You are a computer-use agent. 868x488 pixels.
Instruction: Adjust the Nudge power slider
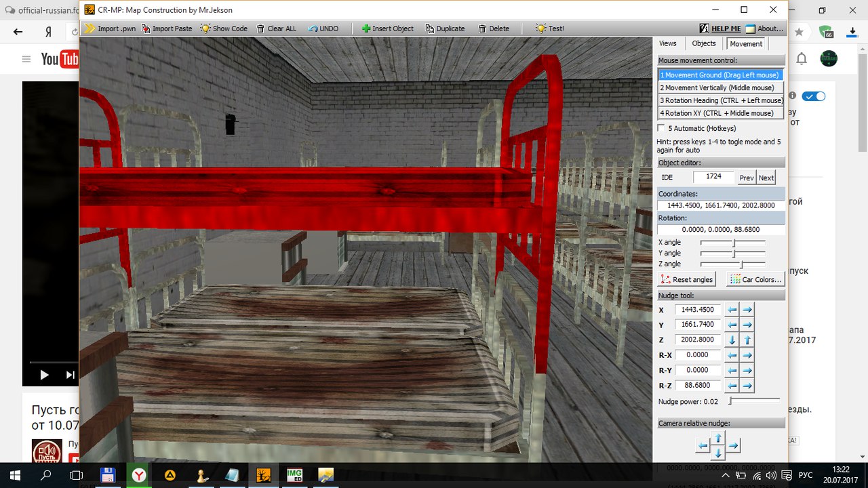(754, 401)
